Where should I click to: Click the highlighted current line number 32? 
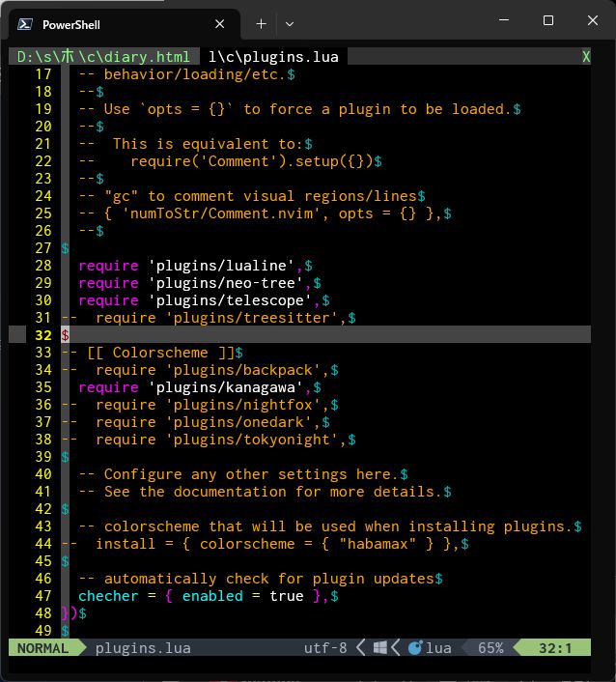pos(42,335)
